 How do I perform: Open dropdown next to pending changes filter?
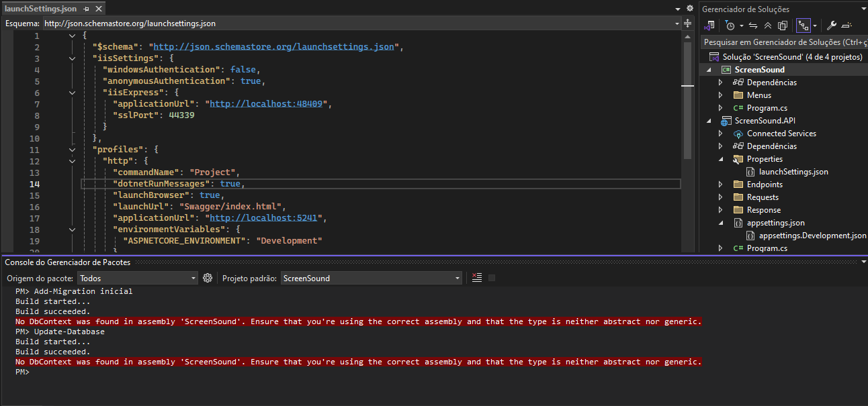click(x=741, y=26)
